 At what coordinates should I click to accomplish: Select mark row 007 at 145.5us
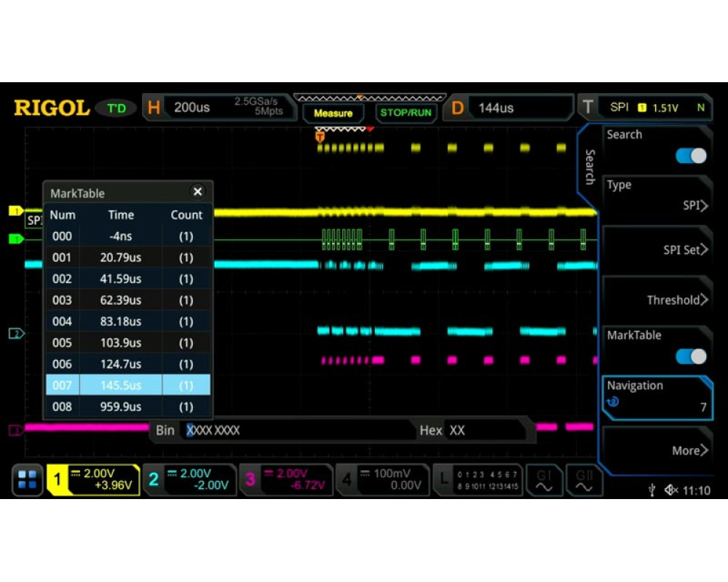point(127,385)
